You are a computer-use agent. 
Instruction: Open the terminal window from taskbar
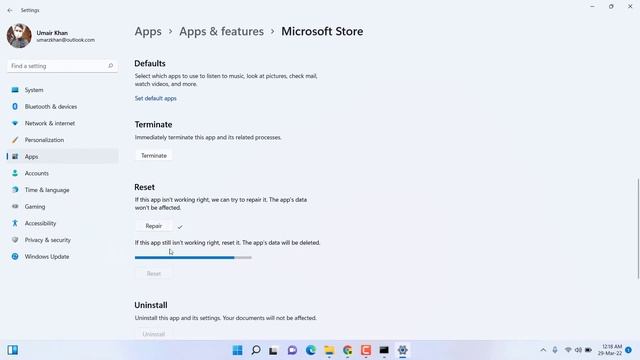point(384,350)
